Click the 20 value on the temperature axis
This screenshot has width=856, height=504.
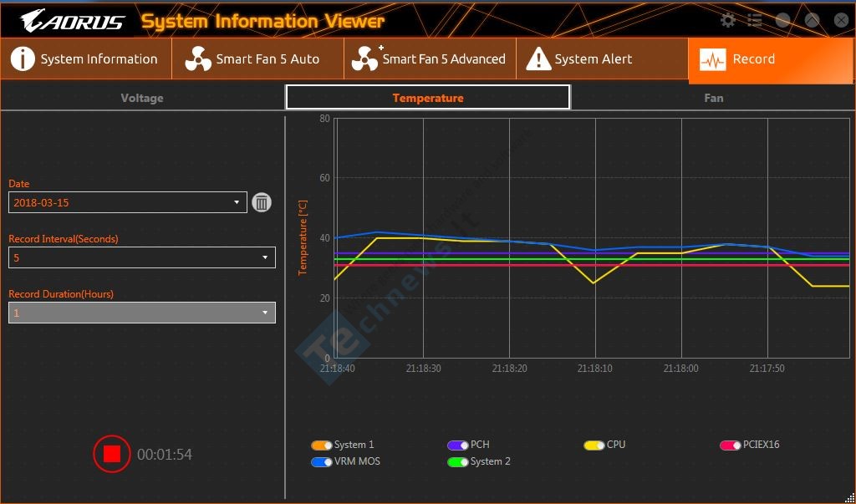pyautogui.click(x=324, y=298)
